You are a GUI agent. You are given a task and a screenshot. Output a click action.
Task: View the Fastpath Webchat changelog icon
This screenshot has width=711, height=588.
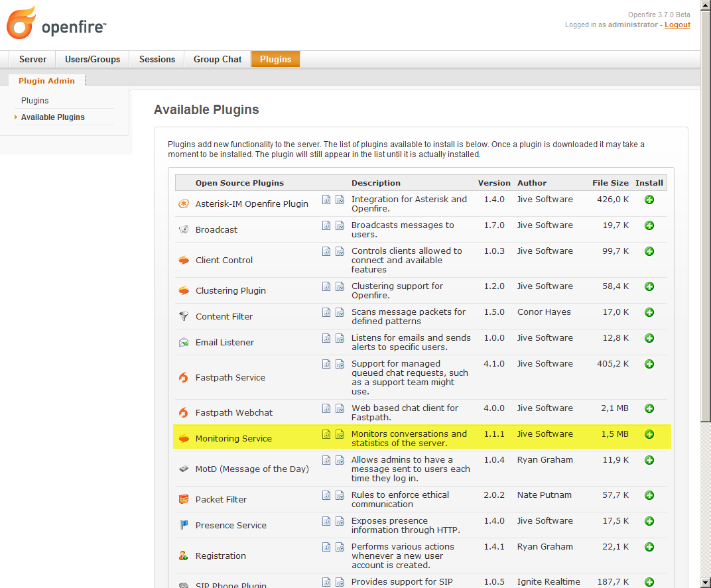pos(340,408)
